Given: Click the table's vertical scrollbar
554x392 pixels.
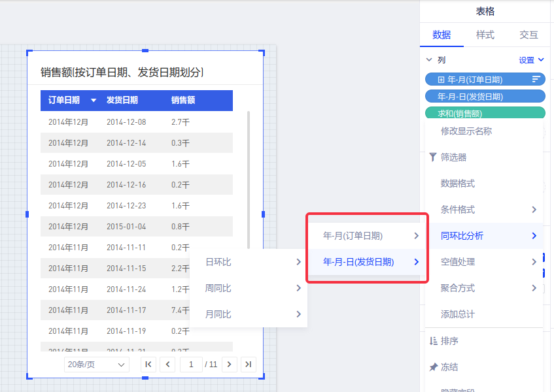Looking at the screenshot, I should pos(249,180).
